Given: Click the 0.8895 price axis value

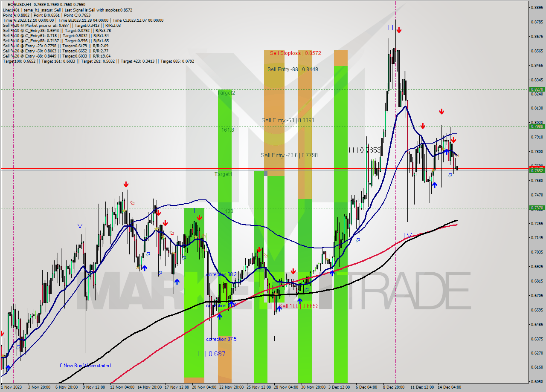Looking at the screenshot, I should [x=537, y=7].
